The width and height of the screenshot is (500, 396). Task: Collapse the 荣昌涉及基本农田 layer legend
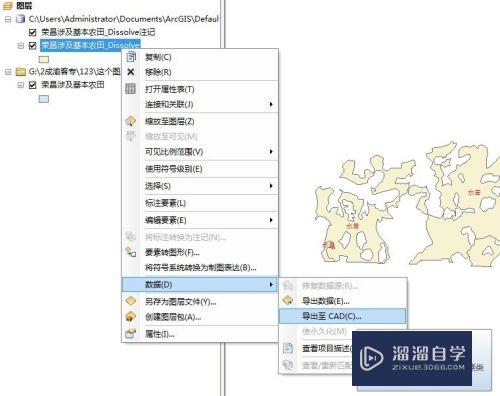click(21, 85)
